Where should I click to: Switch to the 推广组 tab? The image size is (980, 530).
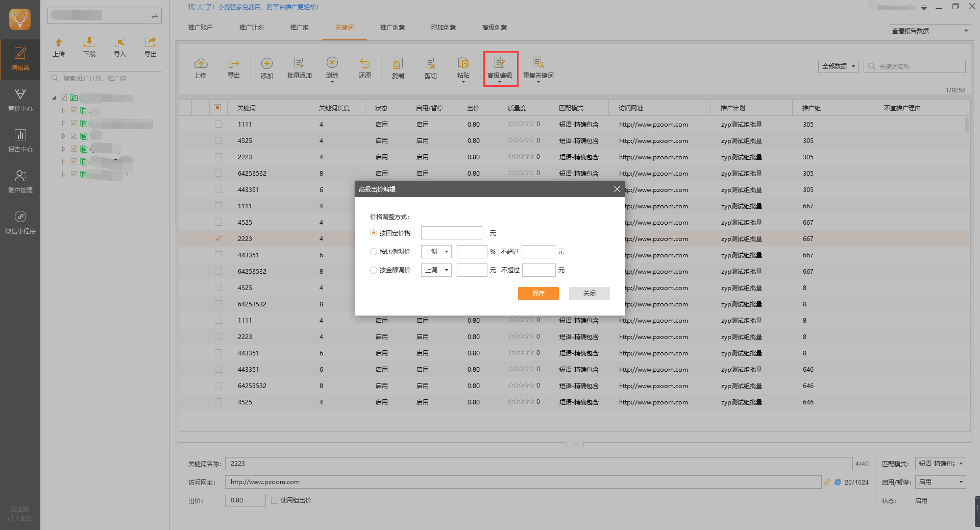click(x=299, y=28)
